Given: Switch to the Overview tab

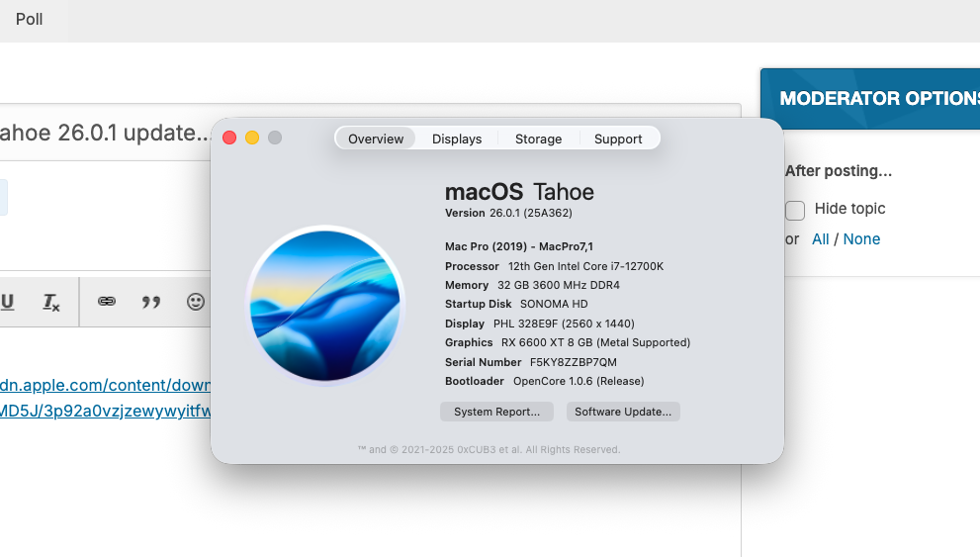Looking at the screenshot, I should (x=376, y=139).
